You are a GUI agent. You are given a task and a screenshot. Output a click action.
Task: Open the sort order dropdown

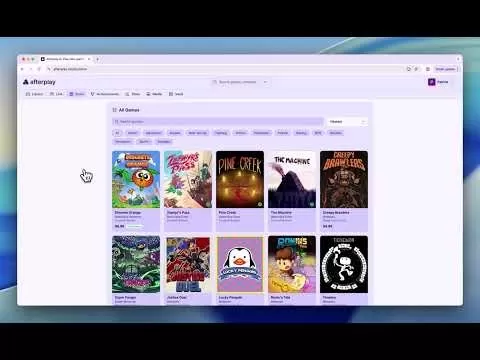[347, 122]
